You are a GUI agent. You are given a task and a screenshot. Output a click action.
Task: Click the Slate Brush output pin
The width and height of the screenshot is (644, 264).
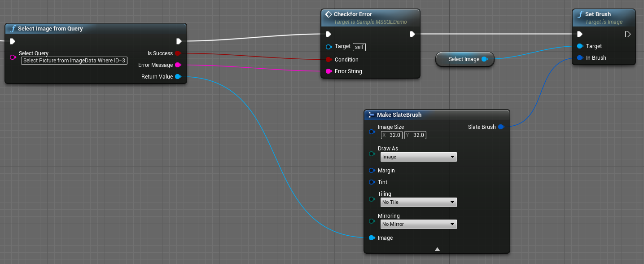(x=501, y=127)
